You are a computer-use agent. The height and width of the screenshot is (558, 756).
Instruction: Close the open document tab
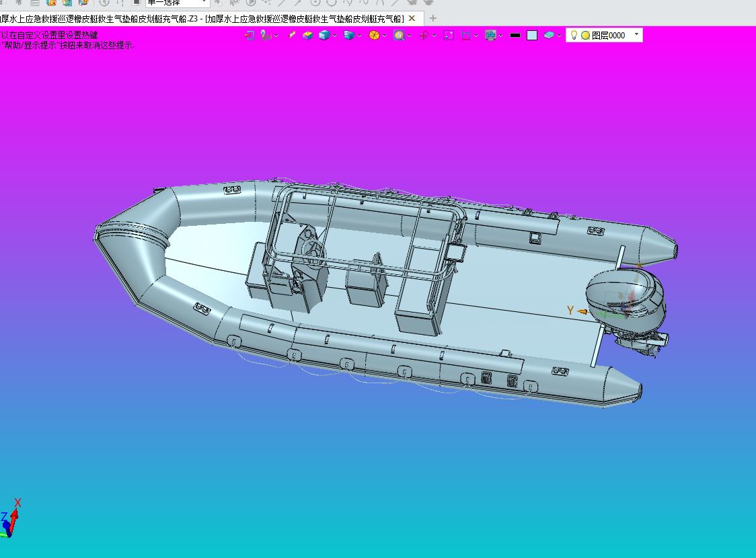412,18
